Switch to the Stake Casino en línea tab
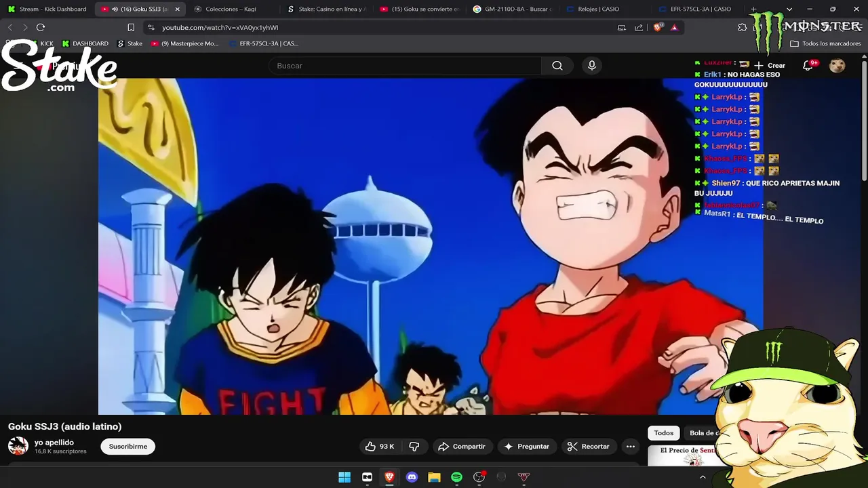Viewport: 868px width, 488px height. pos(327,9)
